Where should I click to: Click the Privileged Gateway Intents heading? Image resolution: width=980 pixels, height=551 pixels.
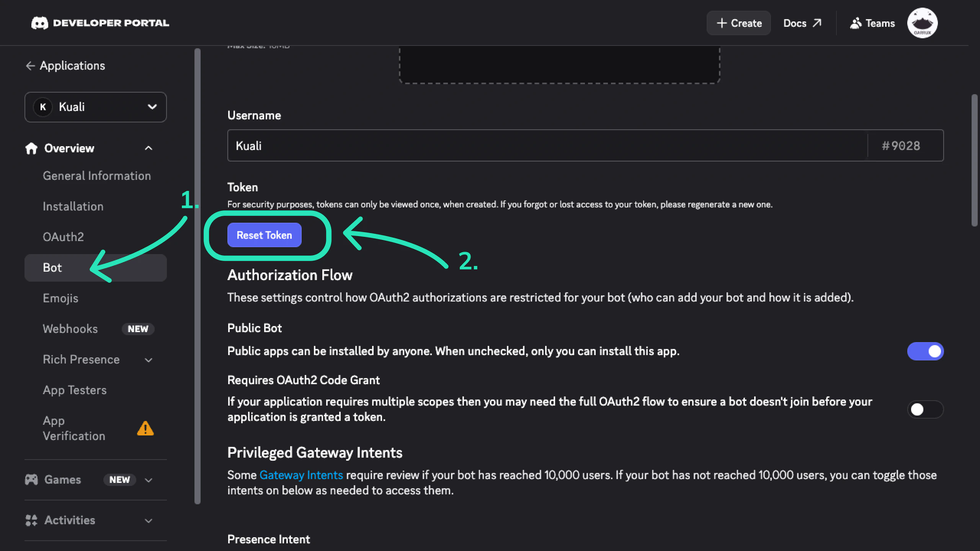pyautogui.click(x=315, y=453)
